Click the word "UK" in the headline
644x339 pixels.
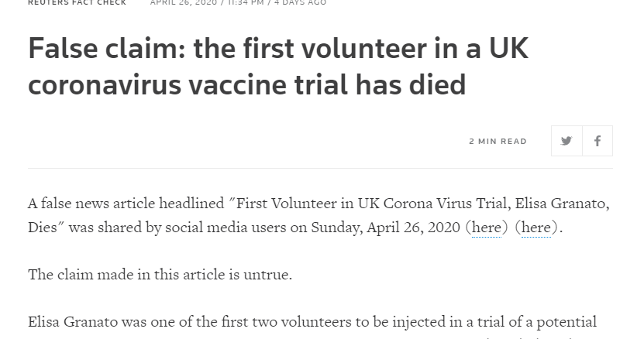click(508, 49)
